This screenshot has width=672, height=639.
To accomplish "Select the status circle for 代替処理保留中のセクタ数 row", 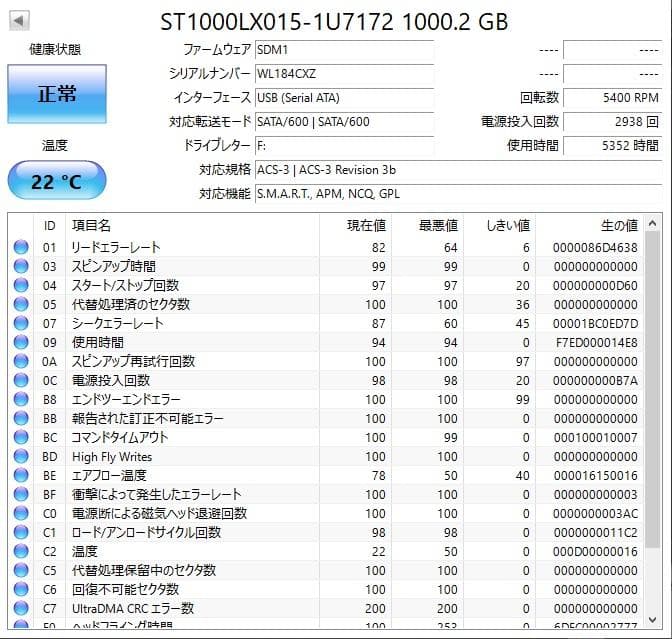I will click(21, 570).
